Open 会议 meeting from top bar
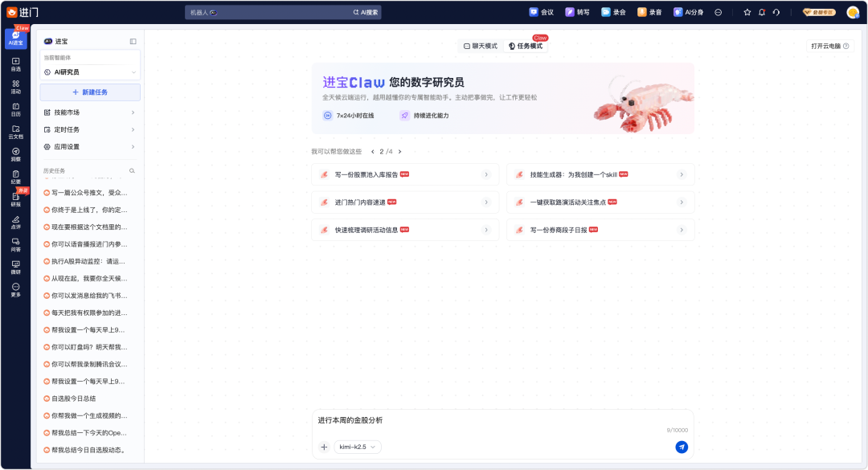Viewport: 868px width, 470px height. [542, 12]
